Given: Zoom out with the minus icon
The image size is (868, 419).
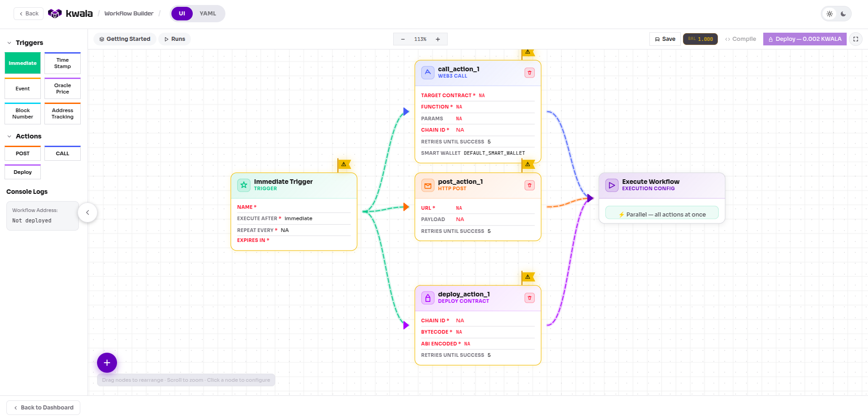Looking at the screenshot, I should point(403,39).
